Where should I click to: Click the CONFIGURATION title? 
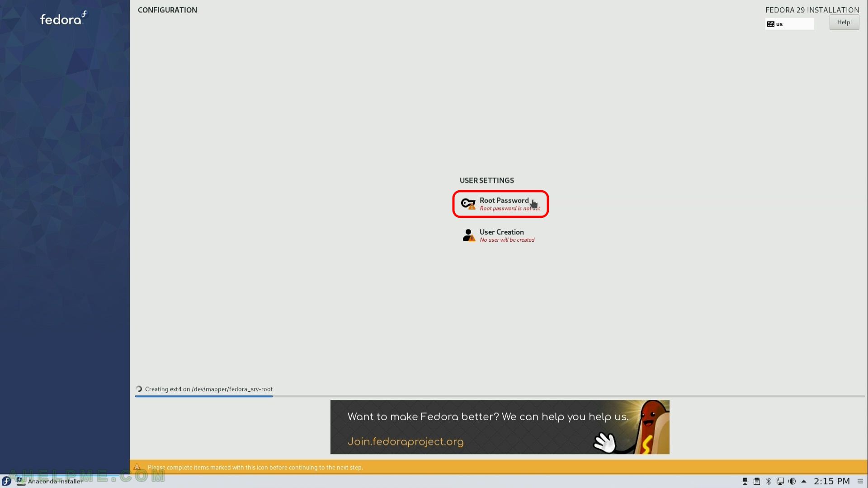click(167, 10)
